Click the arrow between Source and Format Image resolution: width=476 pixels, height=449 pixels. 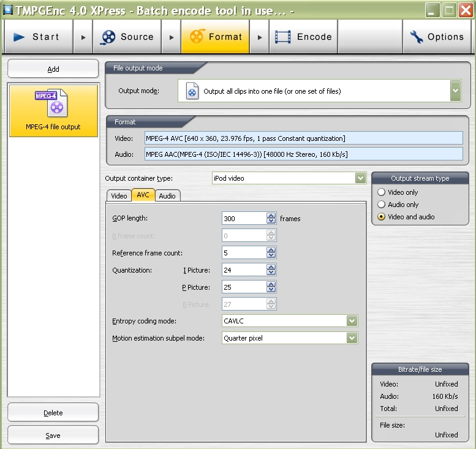pos(172,37)
